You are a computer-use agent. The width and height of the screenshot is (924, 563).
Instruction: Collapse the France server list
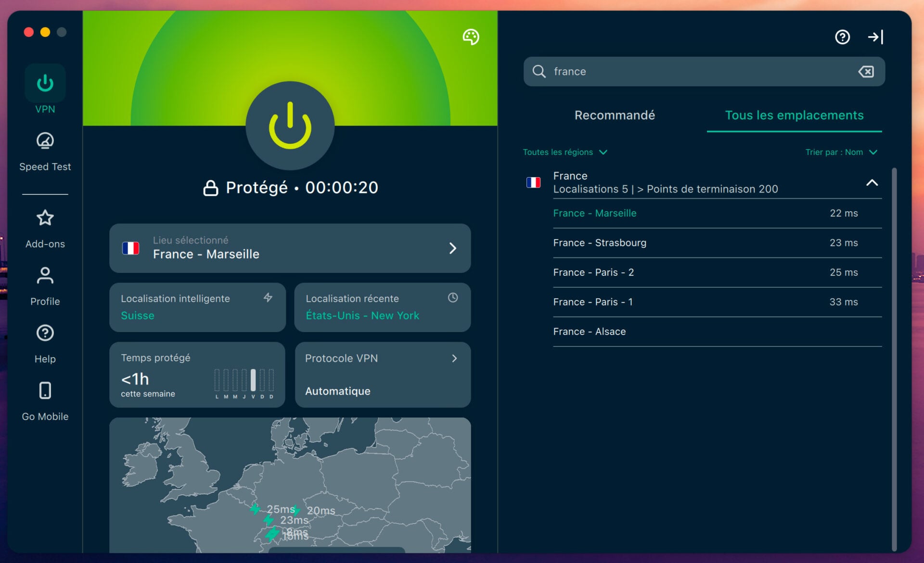click(872, 183)
